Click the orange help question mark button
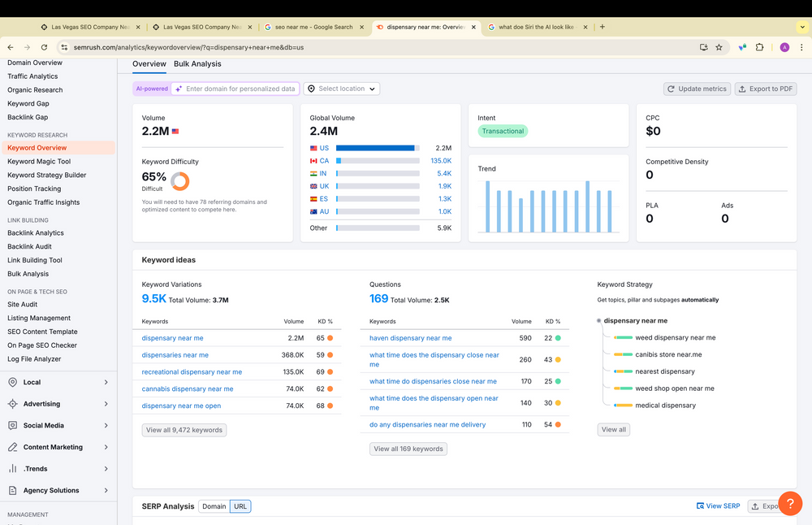Image resolution: width=812 pixels, height=525 pixels. 790,503
